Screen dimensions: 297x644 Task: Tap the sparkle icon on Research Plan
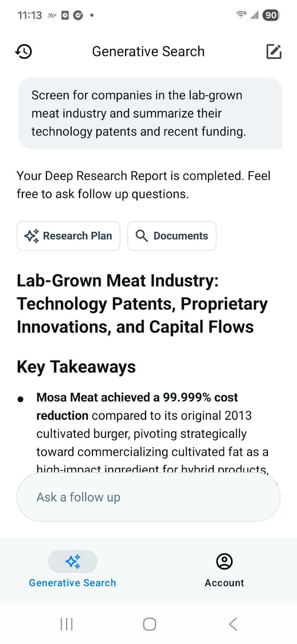(x=31, y=236)
